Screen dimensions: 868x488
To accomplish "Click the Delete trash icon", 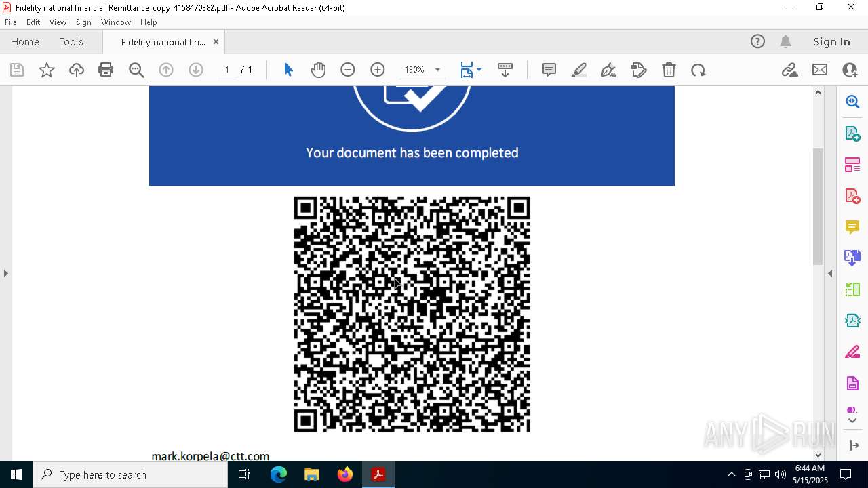I will click(x=669, y=70).
